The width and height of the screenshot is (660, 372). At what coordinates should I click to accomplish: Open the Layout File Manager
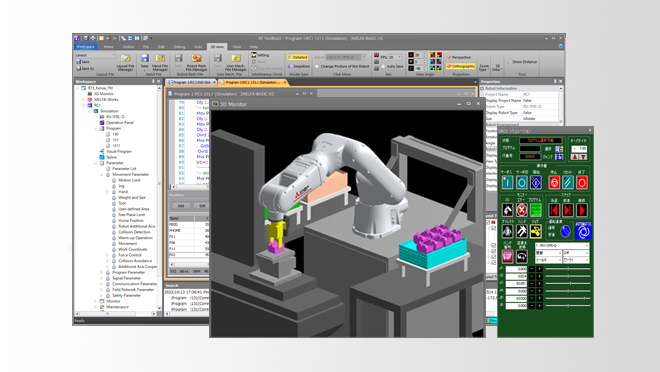click(x=125, y=62)
